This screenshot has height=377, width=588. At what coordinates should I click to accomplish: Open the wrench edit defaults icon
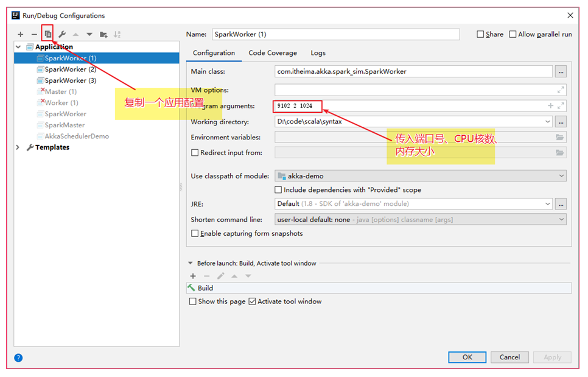tap(62, 35)
